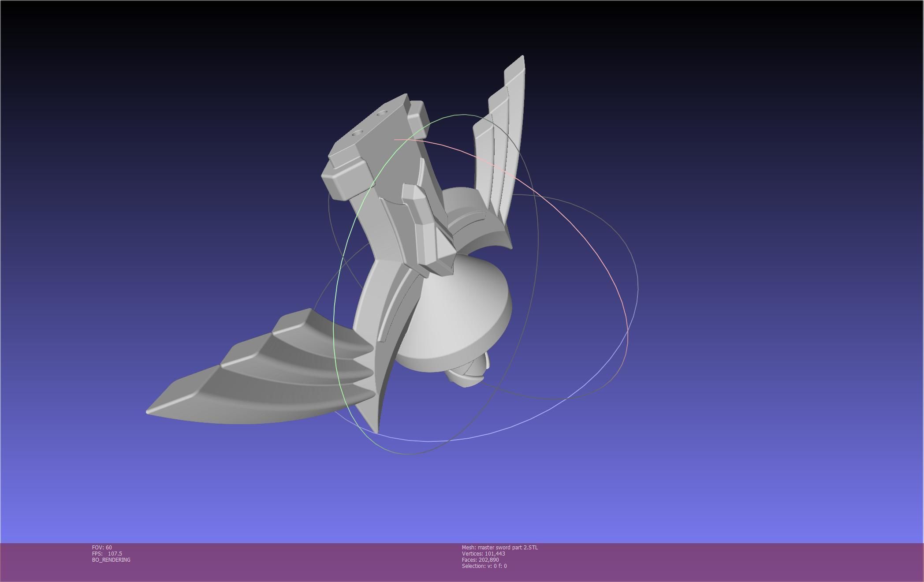Viewport: 924px width, 582px height.
Task: Click the Mesh: master sword part 2.STL label
Action: pyautogui.click(x=500, y=548)
